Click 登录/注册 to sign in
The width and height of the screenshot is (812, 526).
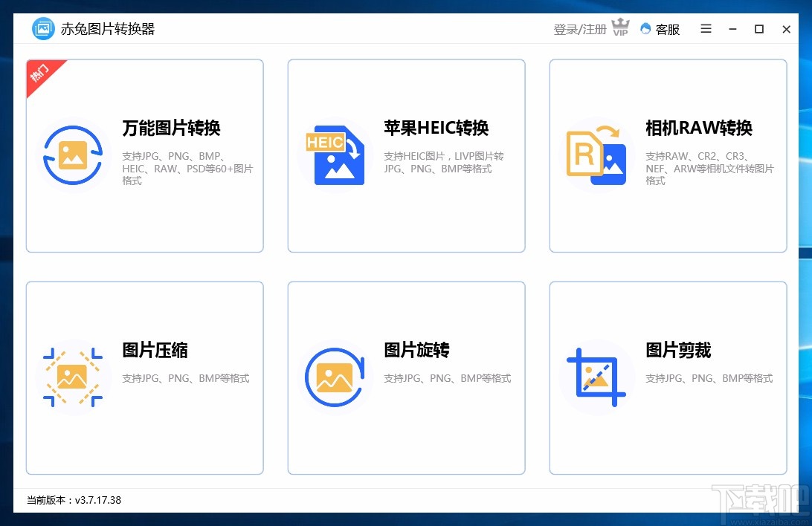tap(580, 29)
